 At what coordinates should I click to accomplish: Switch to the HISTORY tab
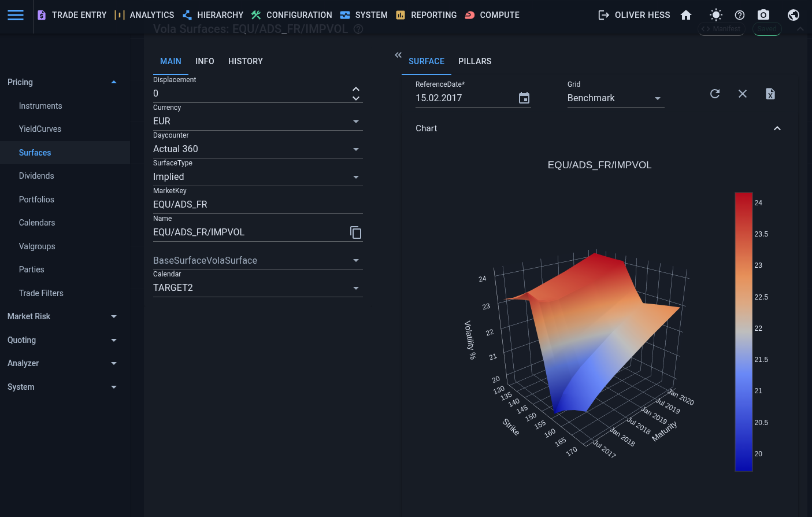coord(246,61)
